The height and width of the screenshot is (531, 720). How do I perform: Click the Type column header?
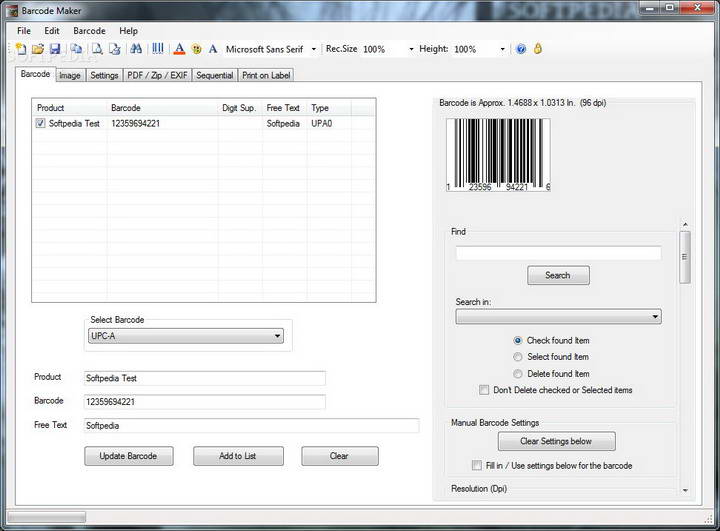pyautogui.click(x=329, y=108)
